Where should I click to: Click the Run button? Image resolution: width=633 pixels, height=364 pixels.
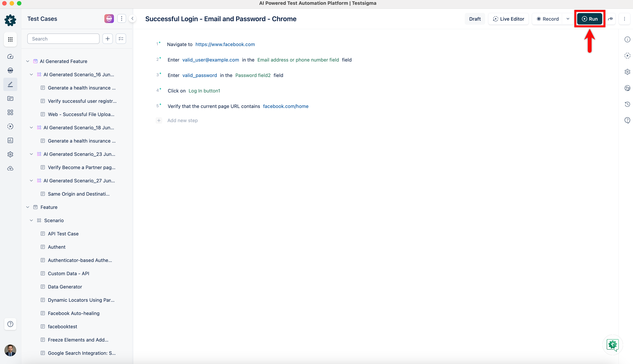589,19
